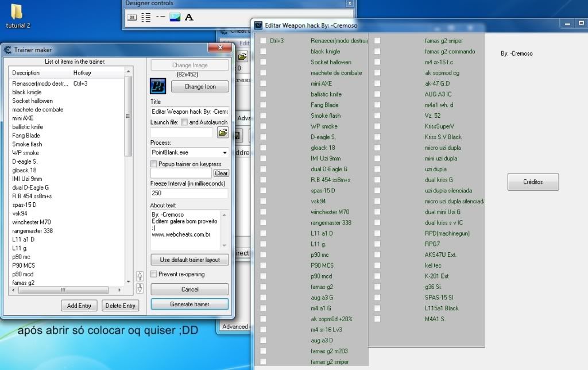
Task: Enable the Prevent re-opening checkbox
Action: (154, 275)
